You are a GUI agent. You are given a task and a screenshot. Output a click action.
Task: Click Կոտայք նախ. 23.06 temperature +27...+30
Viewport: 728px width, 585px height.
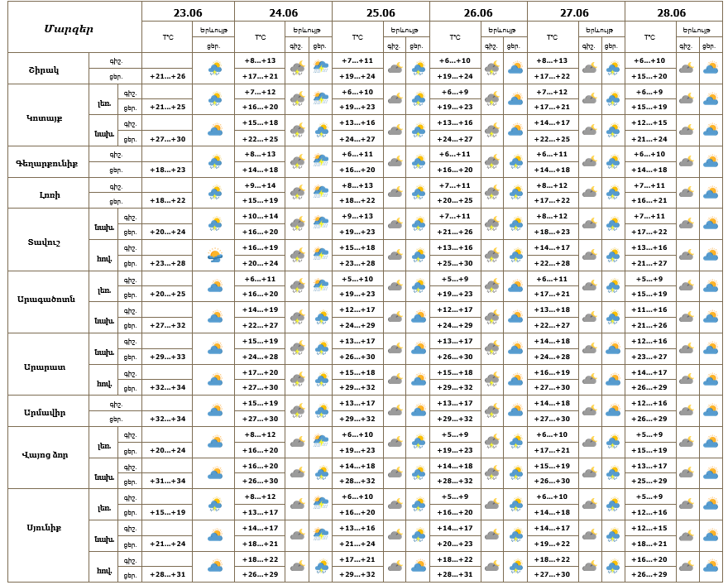[x=168, y=139]
